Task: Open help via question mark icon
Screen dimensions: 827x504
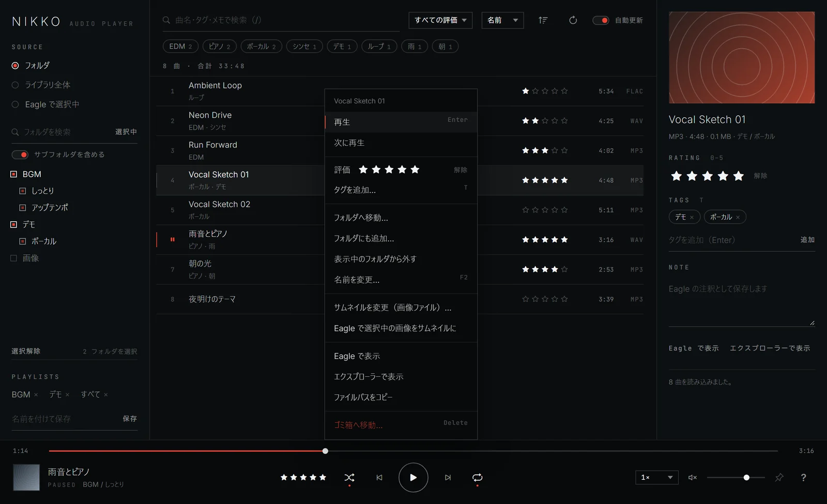Action: (x=803, y=478)
